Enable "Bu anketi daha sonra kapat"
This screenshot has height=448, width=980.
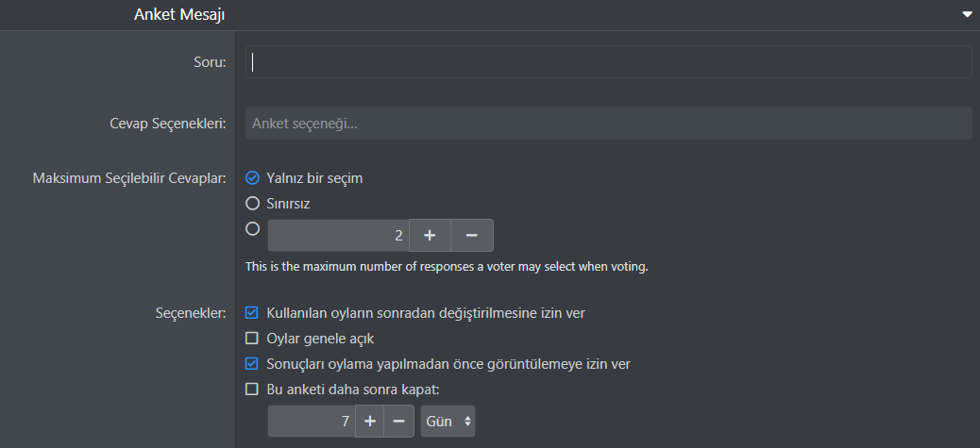(252, 389)
